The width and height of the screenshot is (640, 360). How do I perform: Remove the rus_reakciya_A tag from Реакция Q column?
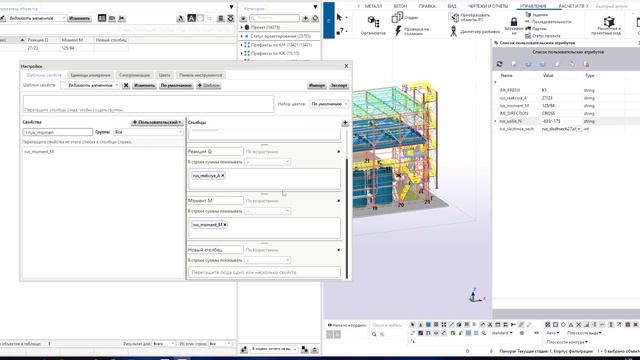(222, 176)
